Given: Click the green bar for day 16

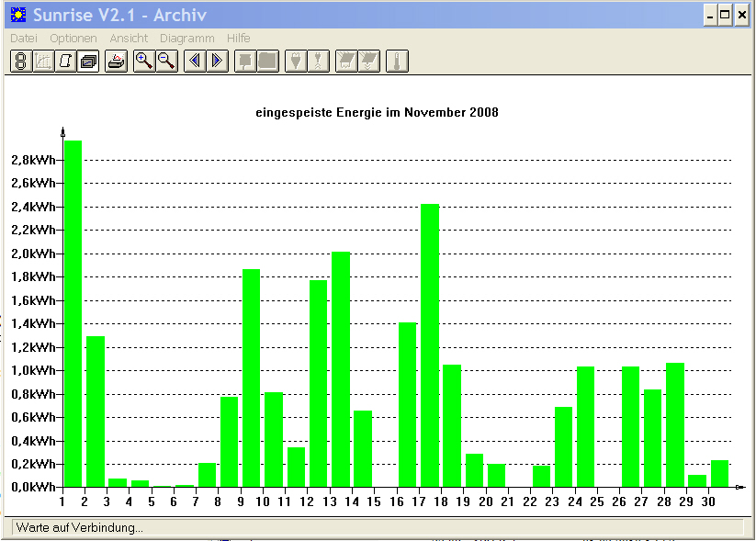Looking at the screenshot, I should click(408, 404).
